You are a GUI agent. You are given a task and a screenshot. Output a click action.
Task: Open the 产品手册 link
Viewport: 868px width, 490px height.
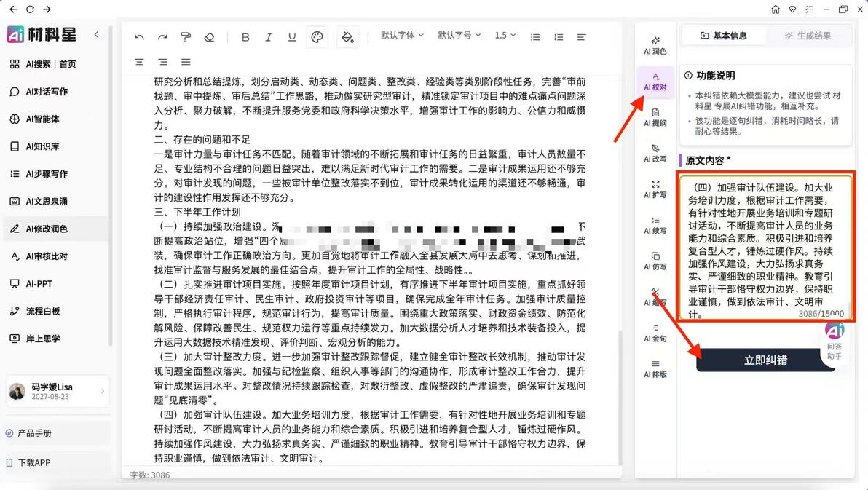coord(34,433)
